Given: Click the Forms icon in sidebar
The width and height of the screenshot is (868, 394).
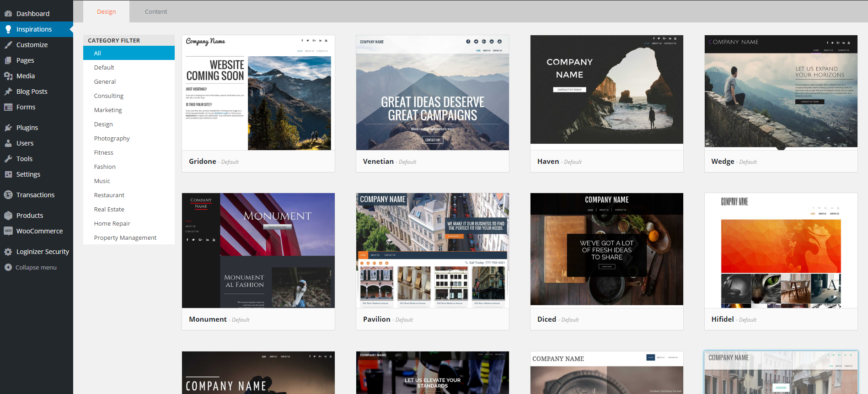Looking at the screenshot, I should point(8,107).
